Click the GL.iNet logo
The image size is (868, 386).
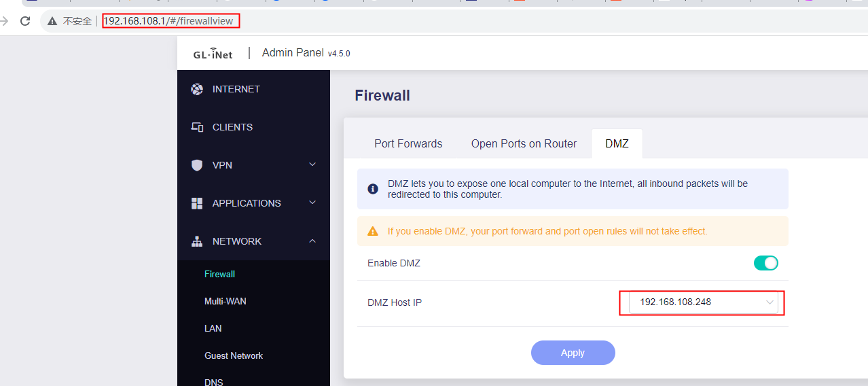[x=213, y=54]
